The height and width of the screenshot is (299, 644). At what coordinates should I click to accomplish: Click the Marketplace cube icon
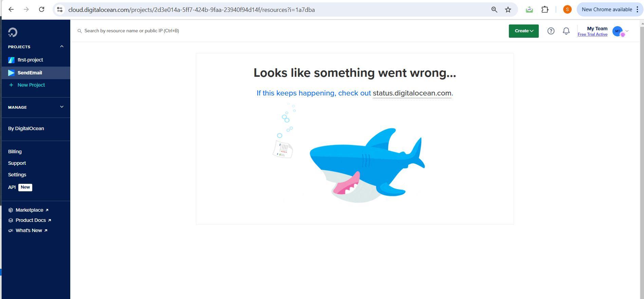click(11, 210)
